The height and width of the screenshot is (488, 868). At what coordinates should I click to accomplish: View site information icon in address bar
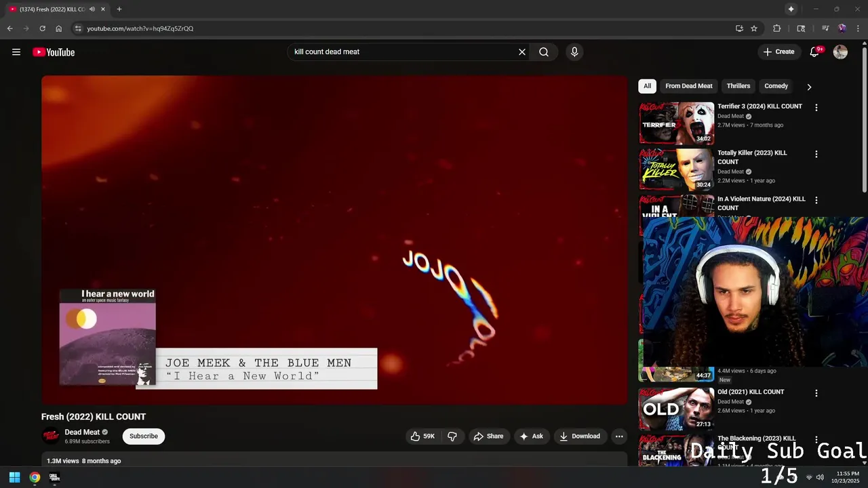point(78,28)
